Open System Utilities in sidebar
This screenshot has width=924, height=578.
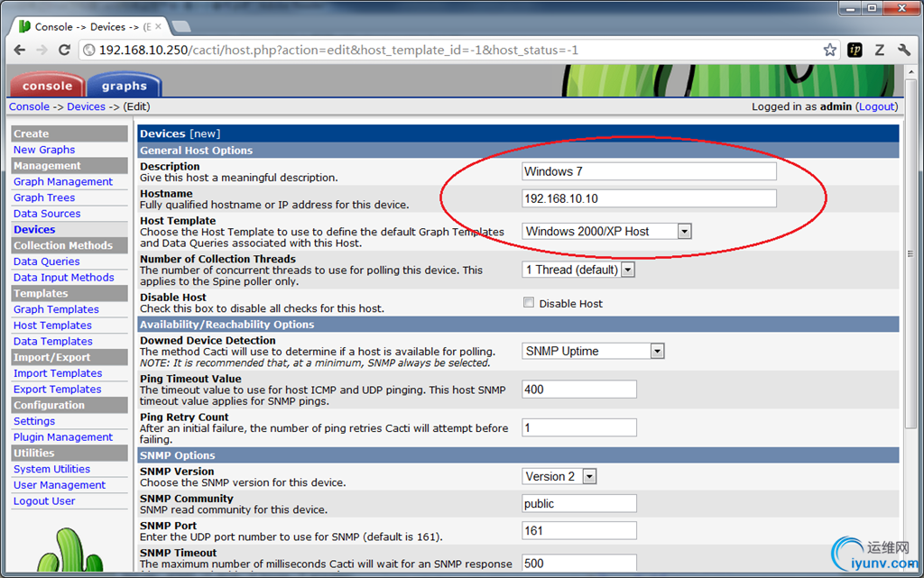tap(51, 469)
